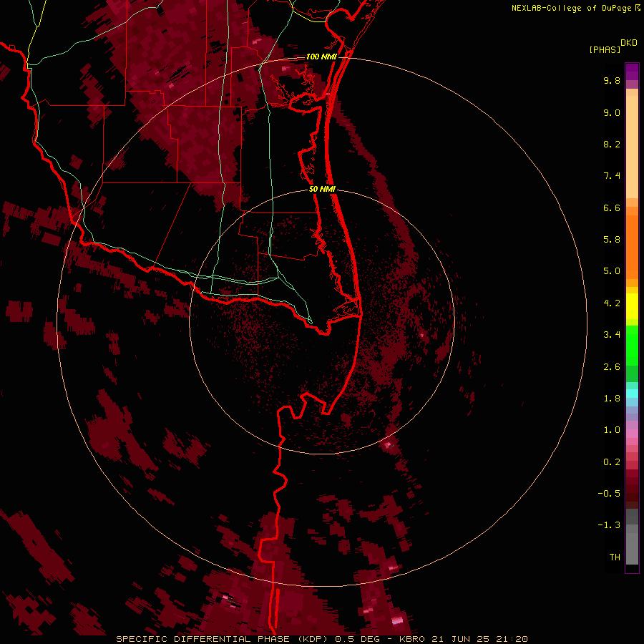
Task: Click the 21 JUN 25 21:20 timestamp
Action: click(x=479, y=639)
